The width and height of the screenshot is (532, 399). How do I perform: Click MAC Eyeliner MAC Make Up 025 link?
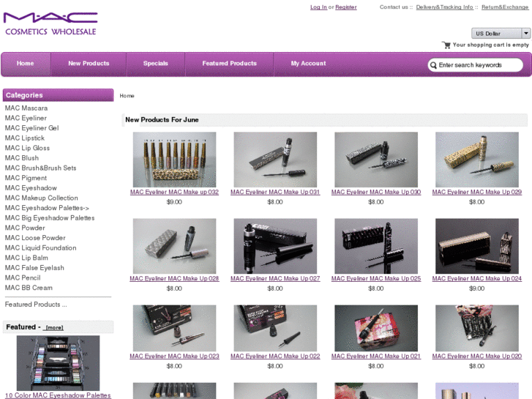click(376, 278)
